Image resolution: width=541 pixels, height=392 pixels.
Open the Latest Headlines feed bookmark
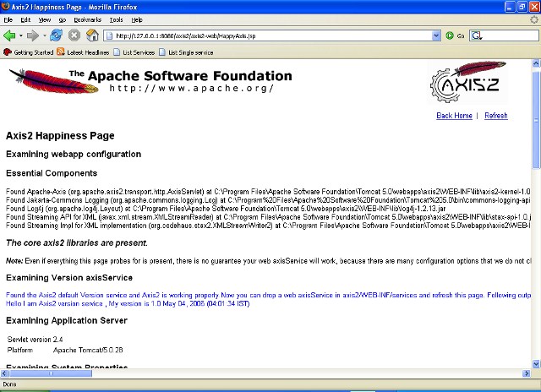[x=83, y=52]
